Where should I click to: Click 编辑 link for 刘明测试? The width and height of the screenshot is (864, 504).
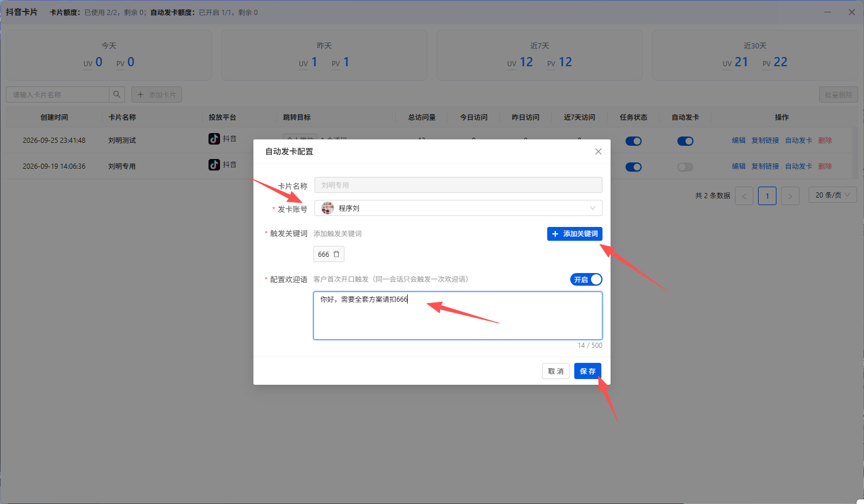[x=739, y=140]
